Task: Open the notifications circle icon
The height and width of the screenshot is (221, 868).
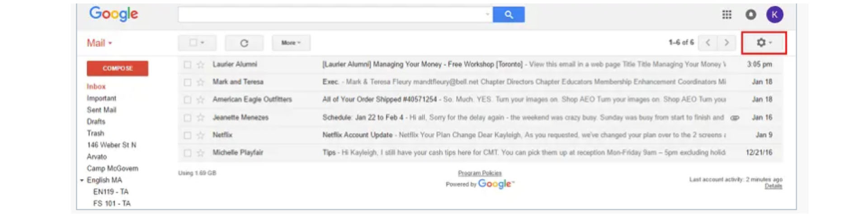Action: [750, 15]
